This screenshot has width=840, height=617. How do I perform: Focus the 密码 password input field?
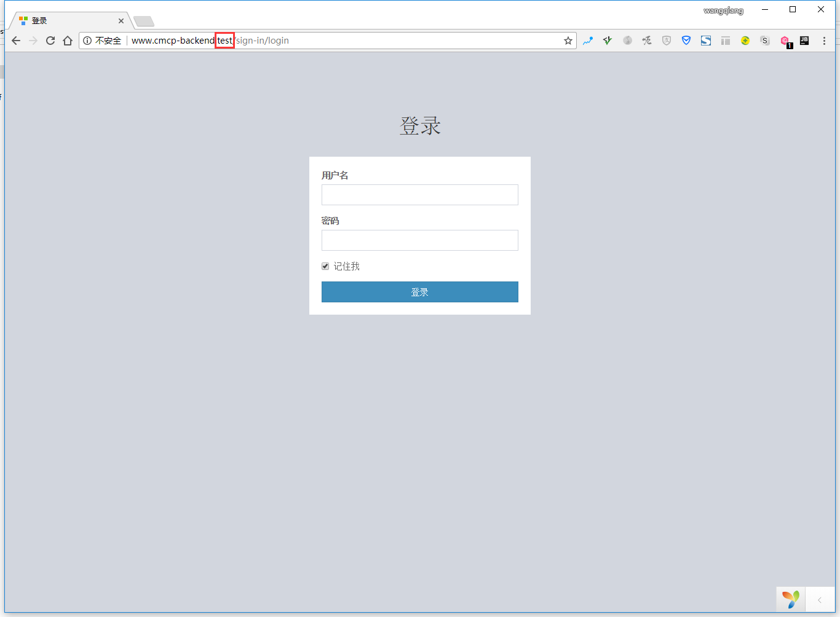click(420, 240)
